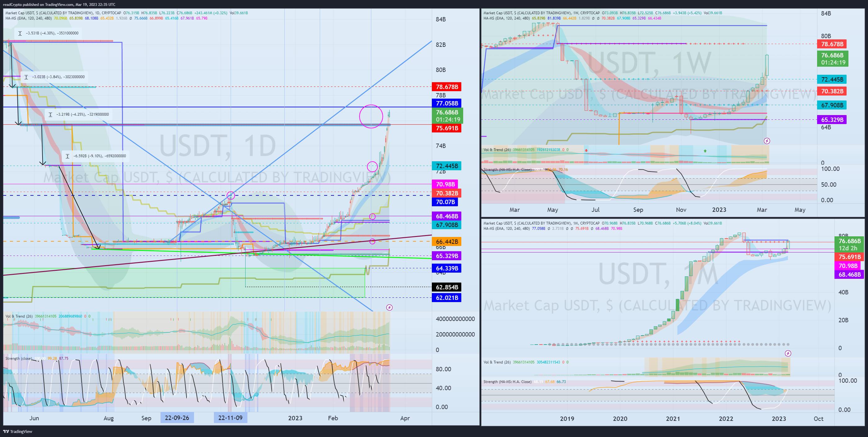Click the Feb label on 1D time axis

(333, 418)
